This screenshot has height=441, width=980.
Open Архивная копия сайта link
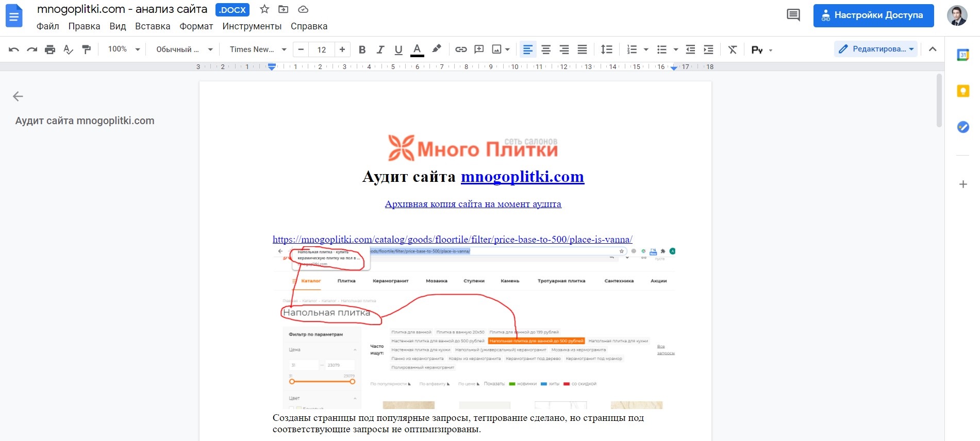tap(473, 204)
